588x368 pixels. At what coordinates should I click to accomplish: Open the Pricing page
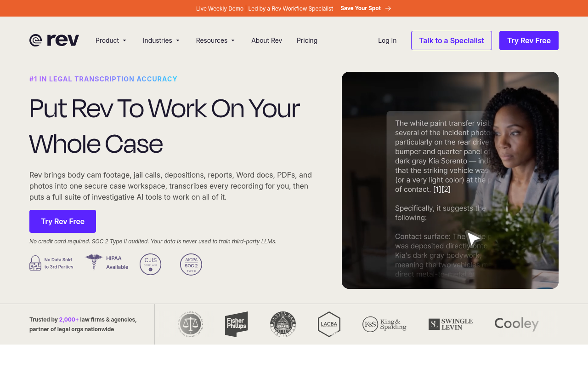[307, 40]
